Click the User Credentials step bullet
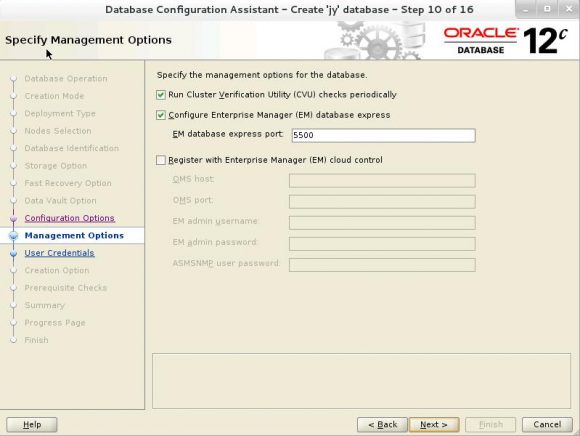Viewport: 580px width, 436px height. coord(14,253)
